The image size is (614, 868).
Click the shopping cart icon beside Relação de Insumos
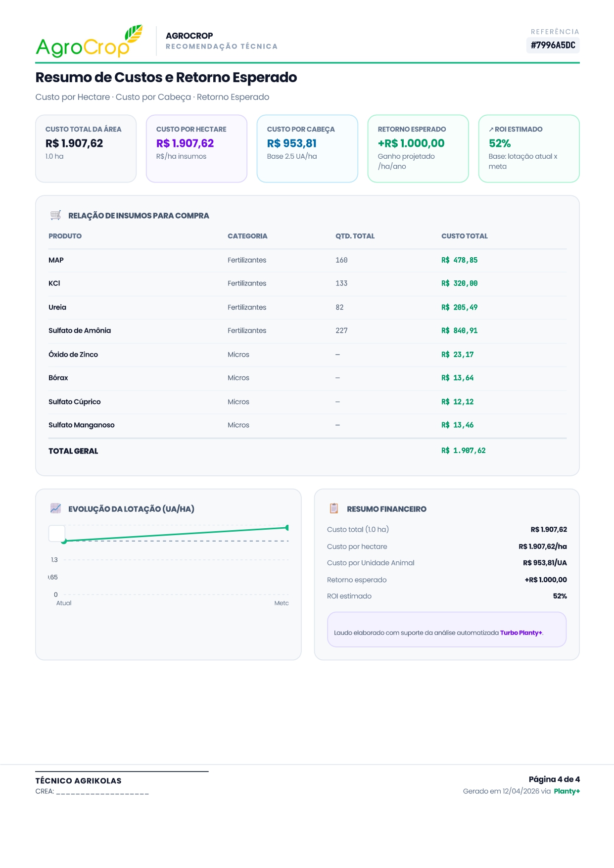pyautogui.click(x=55, y=215)
